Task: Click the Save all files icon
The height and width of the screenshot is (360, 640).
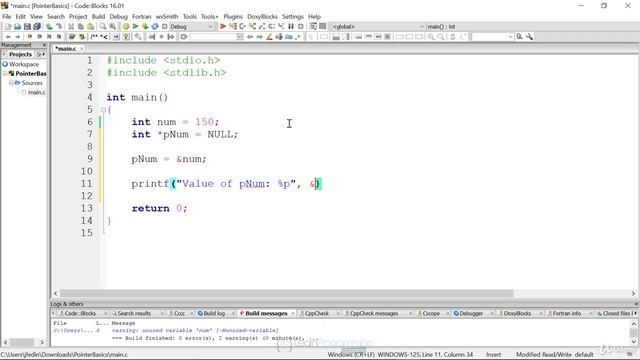Action: (x=37, y=27)
